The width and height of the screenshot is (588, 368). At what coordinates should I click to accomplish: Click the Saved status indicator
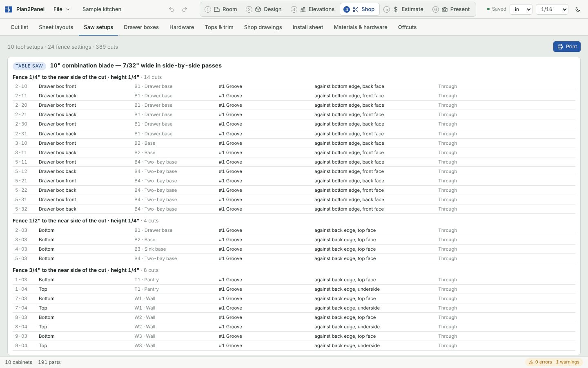point(497,9)
